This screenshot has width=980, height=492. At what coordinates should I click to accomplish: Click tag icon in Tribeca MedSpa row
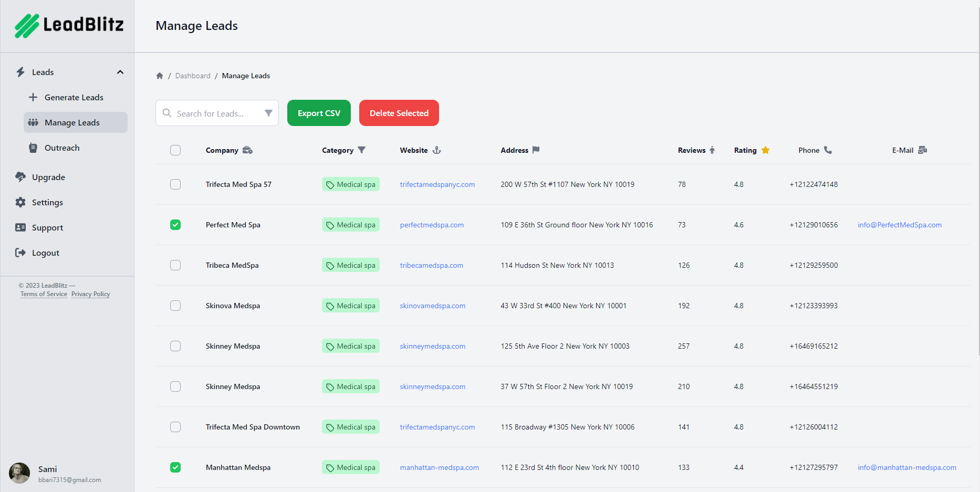330,266
